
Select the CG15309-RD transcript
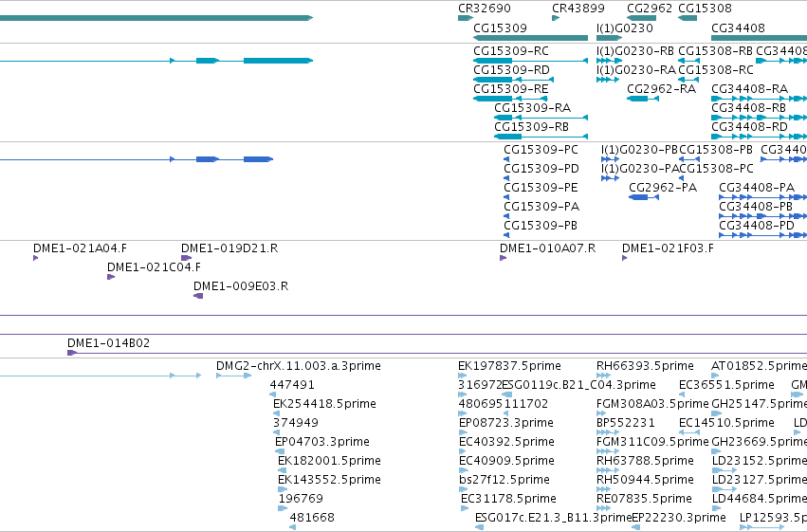(x=513, y=80)
